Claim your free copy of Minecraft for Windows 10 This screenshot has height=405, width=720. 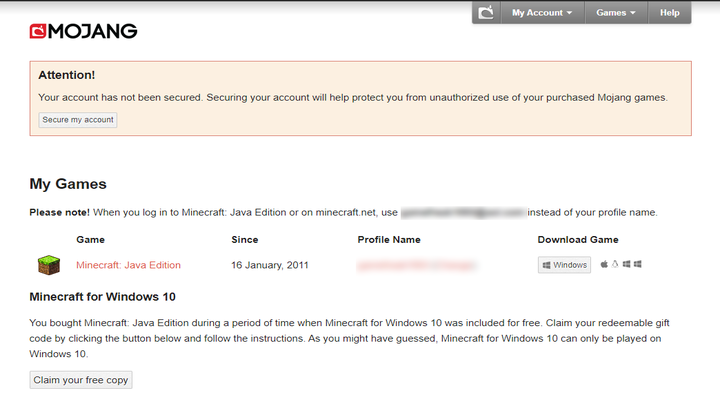[81, 380]
